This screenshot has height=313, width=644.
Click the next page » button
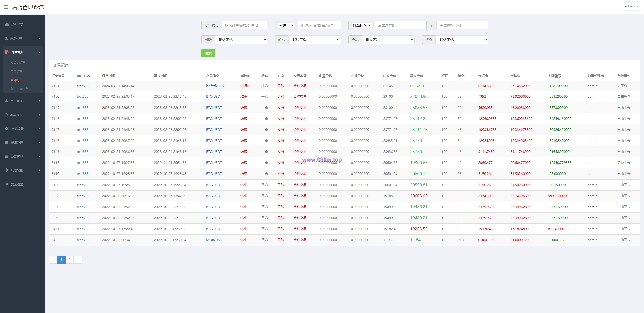78,260
